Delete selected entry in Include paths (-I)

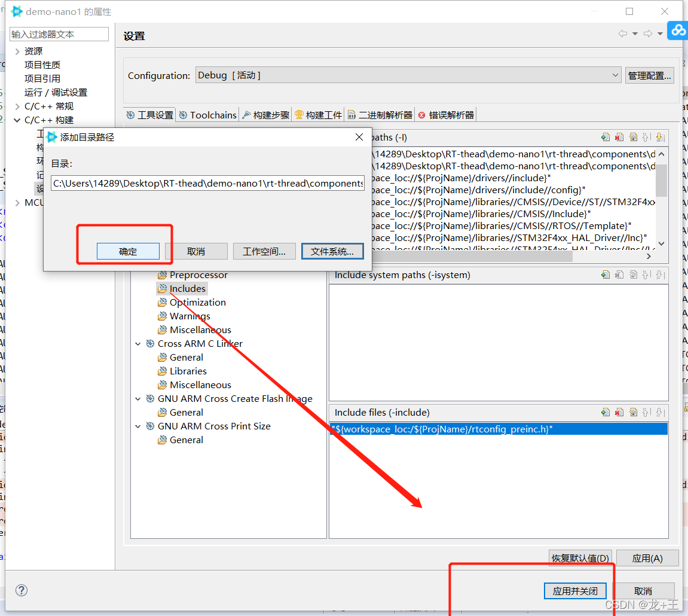pyautogui.click(x=619, y=138)
